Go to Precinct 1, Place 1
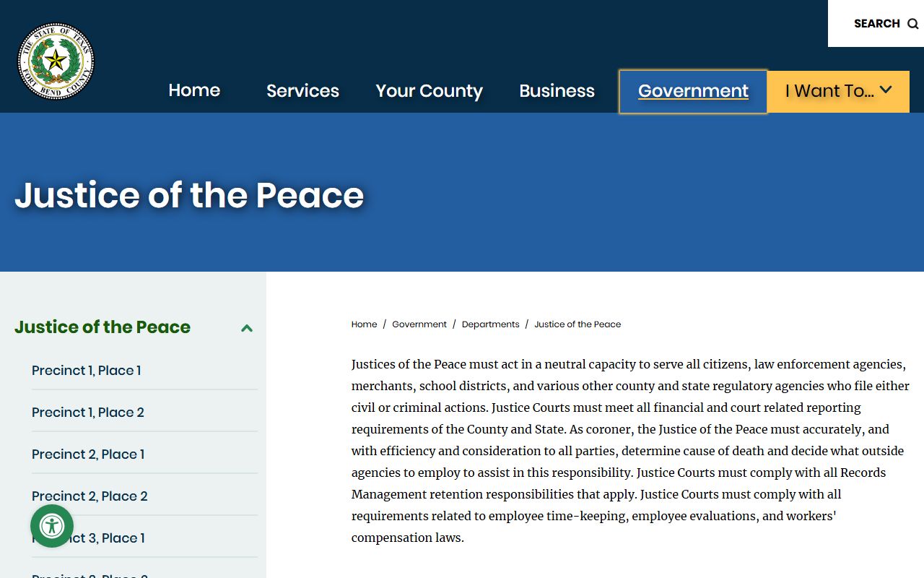The image size is (924, 578). point(87,371)
